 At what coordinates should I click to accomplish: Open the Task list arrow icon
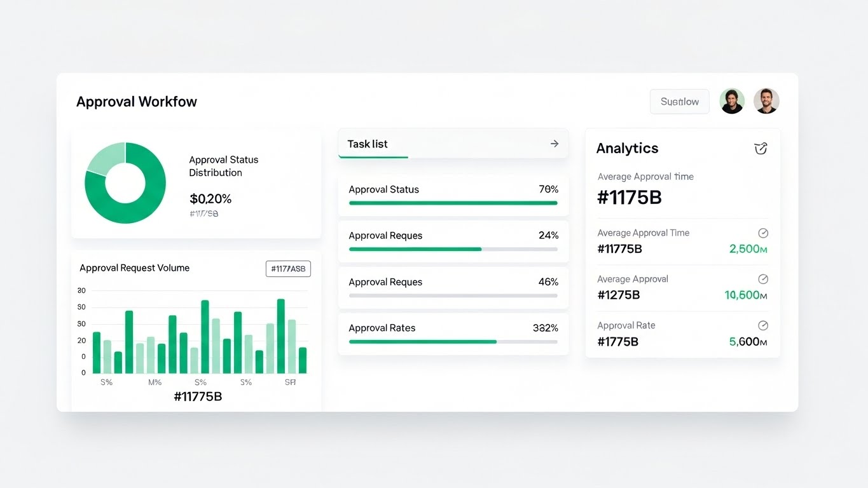pyautogui.click(x=554, y=144)
